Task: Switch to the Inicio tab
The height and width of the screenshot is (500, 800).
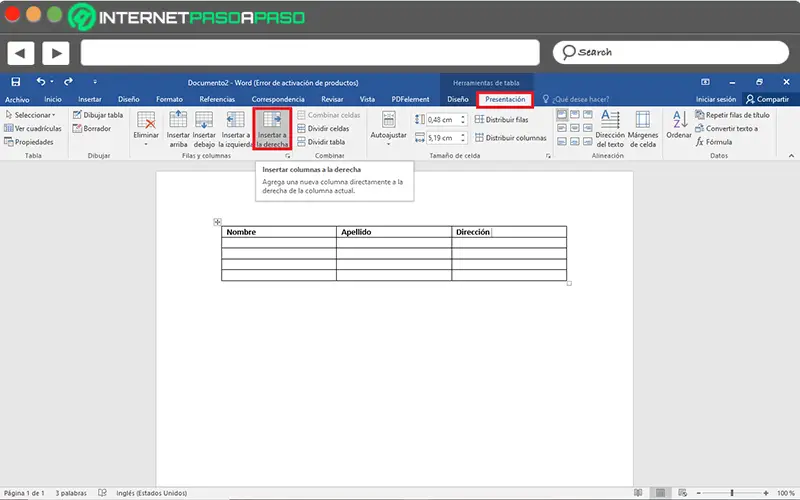Action: pyautogui.click(x=53, y=99)
